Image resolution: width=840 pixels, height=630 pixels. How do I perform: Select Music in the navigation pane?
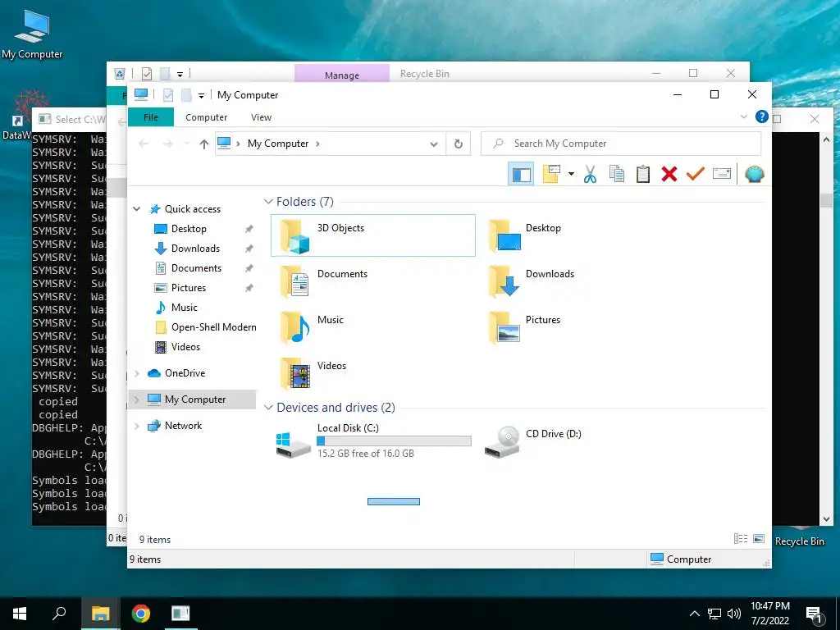point(185,308)
